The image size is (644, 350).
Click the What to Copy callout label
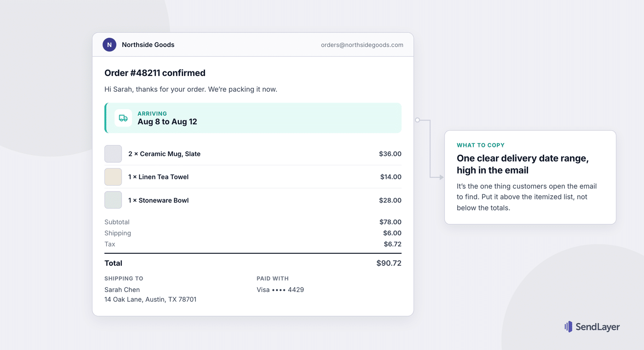click(481, 145)
